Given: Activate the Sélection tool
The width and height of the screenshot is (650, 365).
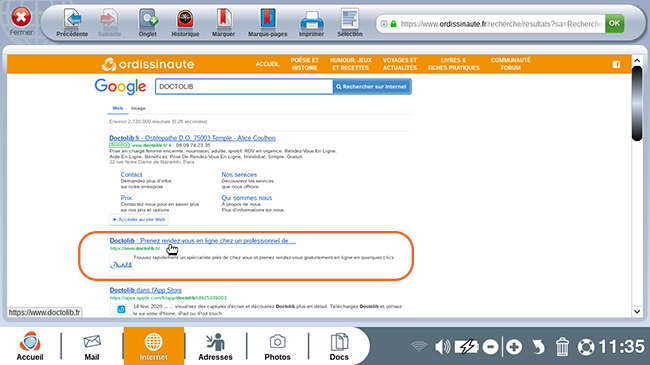Looking at the screenshot, I should 349,23.
